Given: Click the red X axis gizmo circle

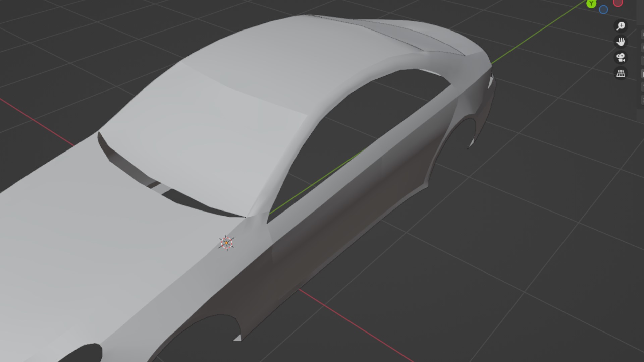Looking at the screenshot, I should (x=618, y=3).
